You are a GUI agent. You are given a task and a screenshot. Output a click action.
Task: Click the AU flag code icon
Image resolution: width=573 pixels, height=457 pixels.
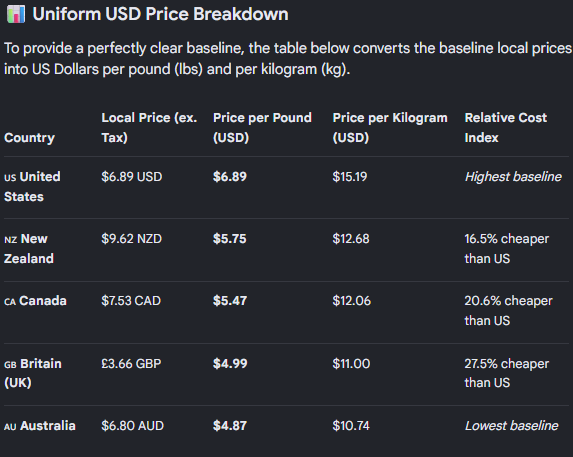tap(10, 427)
